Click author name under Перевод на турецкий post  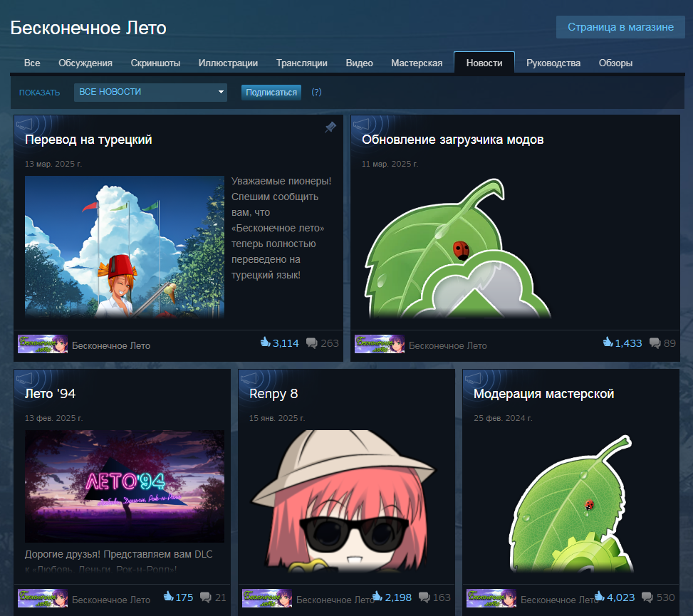click(111, 345)
